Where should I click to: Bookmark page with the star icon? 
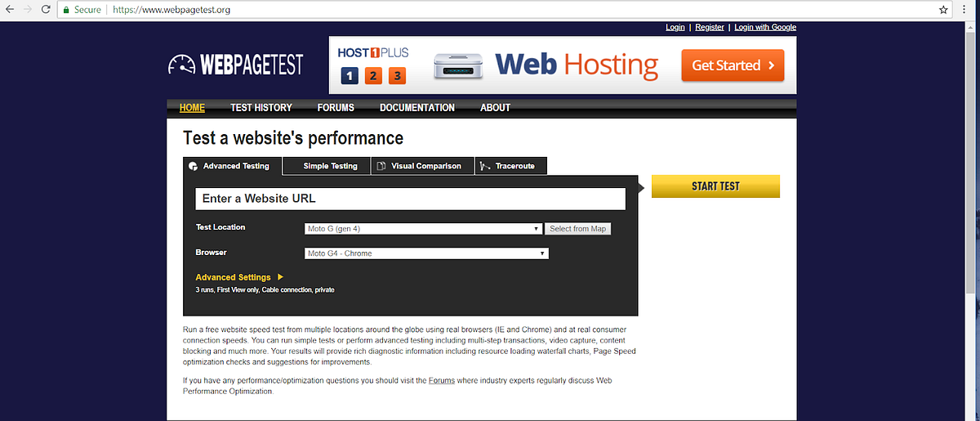[944, 10]
